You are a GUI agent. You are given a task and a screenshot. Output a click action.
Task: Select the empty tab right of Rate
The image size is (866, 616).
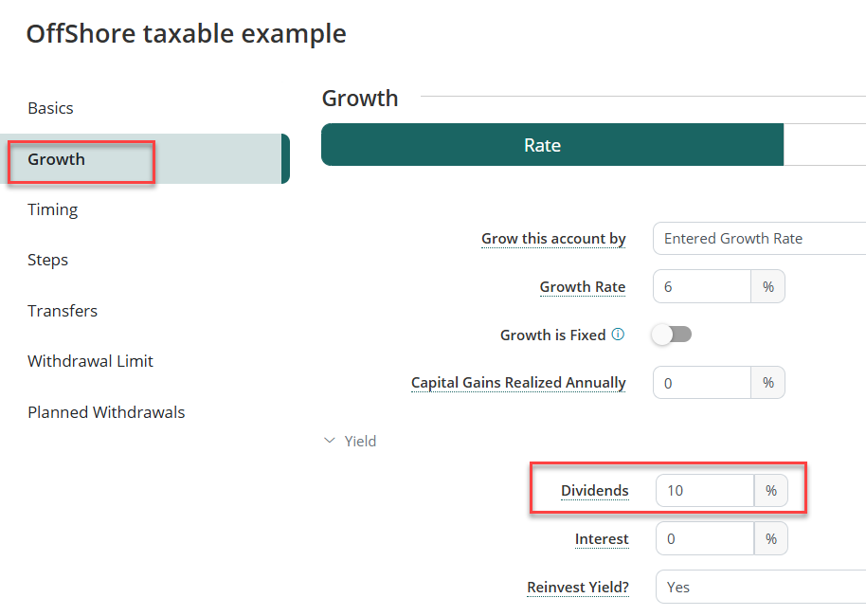coord(824,145)
